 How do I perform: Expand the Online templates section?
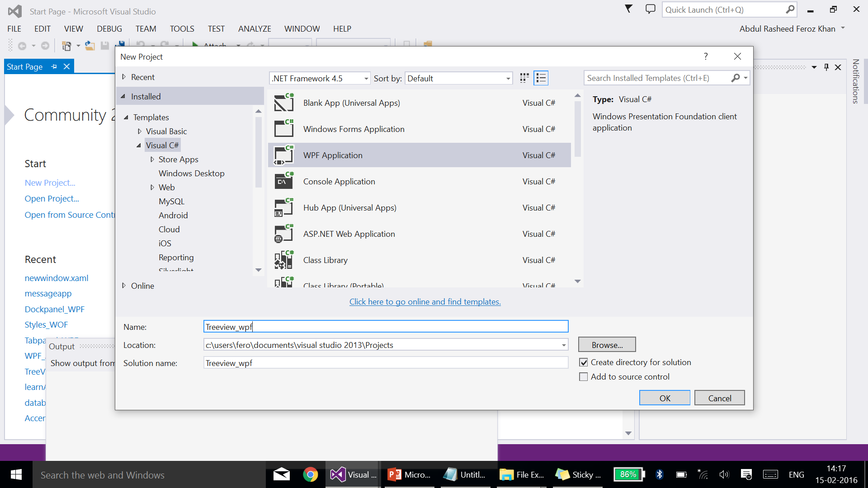tap(124, 286)
